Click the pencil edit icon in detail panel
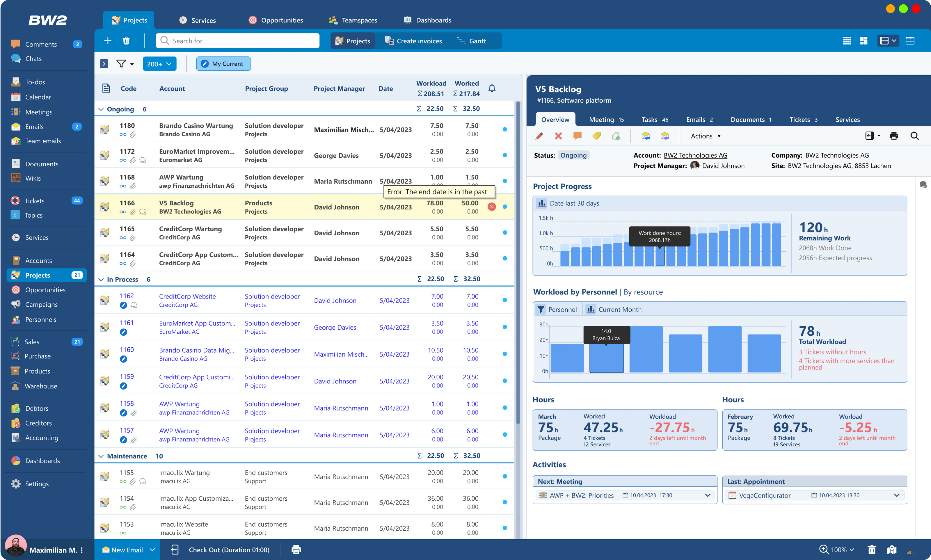The width and height of the screenshot is (931, 560). coord(539,136)
